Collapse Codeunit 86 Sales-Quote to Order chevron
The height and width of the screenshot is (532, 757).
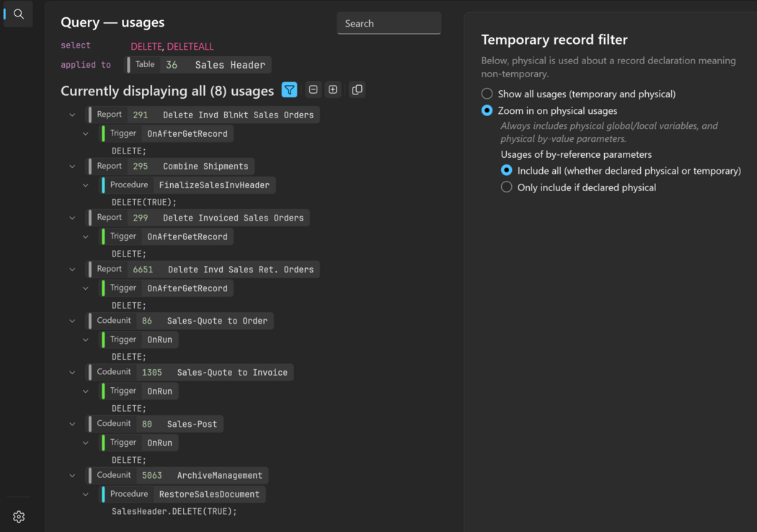[x=72, y=321]
